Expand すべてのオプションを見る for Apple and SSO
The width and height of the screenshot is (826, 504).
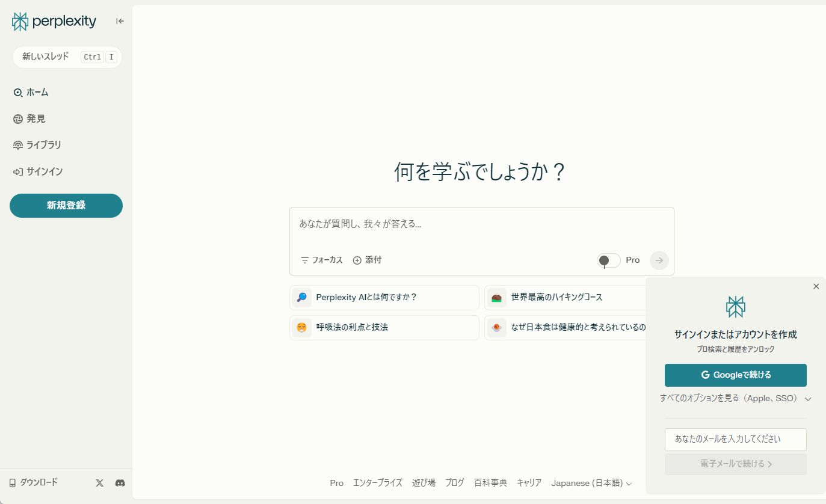[x=735, y=398]
